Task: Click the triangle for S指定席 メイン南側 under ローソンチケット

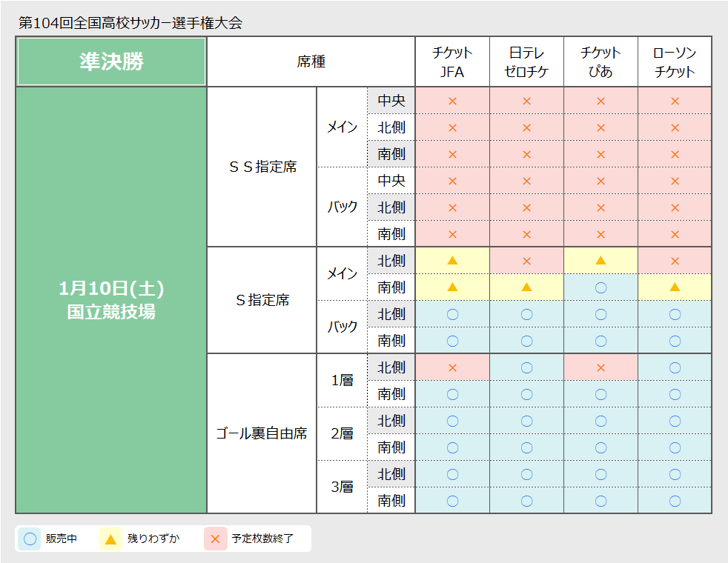Action: 675,287
